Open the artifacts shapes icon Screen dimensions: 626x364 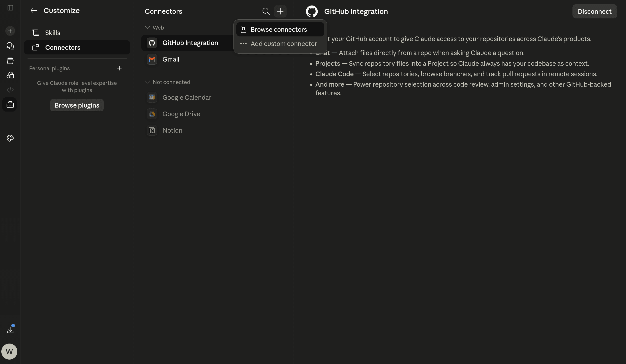click(10, 75)
